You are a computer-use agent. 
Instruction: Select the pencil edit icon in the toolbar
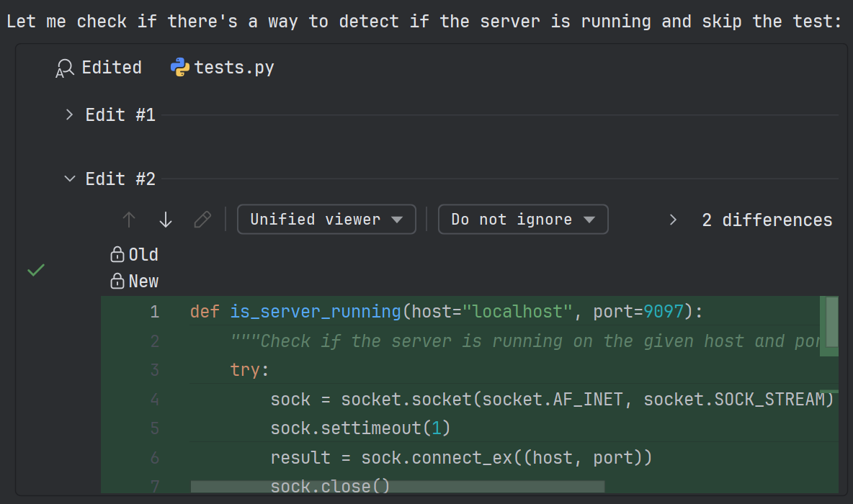(202, 219)
